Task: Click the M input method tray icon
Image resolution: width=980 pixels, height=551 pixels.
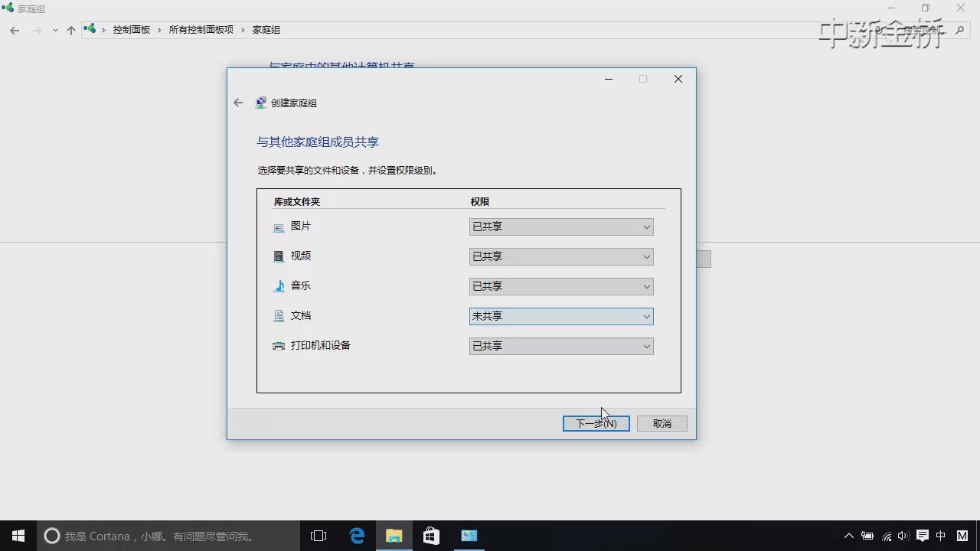Action: (x=962, y=536)
